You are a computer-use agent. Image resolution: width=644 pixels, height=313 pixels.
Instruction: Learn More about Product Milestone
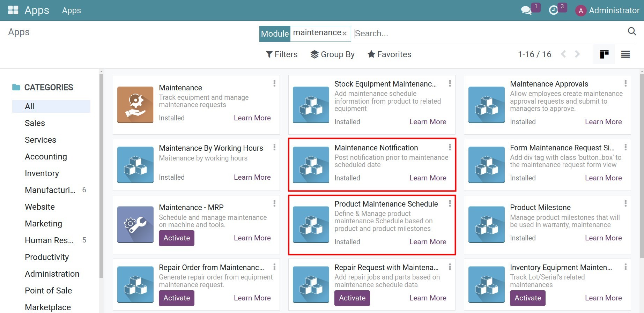(603, 238)
